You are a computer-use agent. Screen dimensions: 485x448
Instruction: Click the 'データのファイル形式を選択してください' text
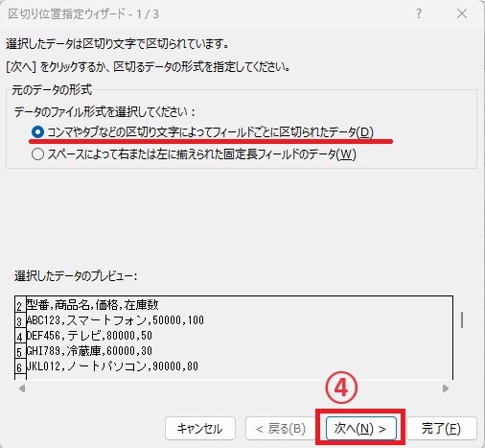pyautogui.click(x=104, y=112)
